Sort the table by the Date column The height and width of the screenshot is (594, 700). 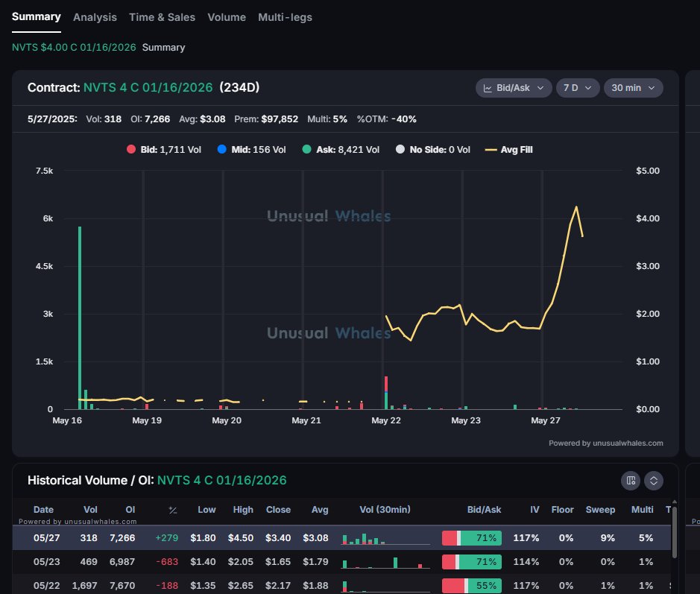tap(43, 510)
